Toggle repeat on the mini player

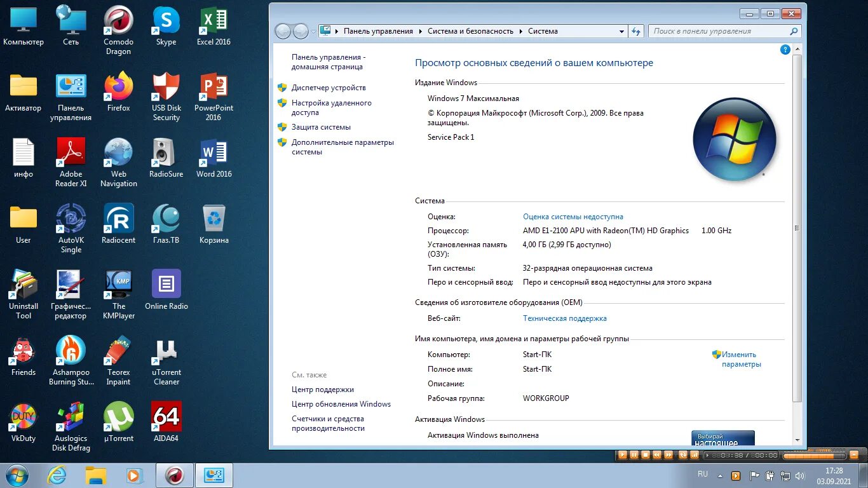click(683, 455)
